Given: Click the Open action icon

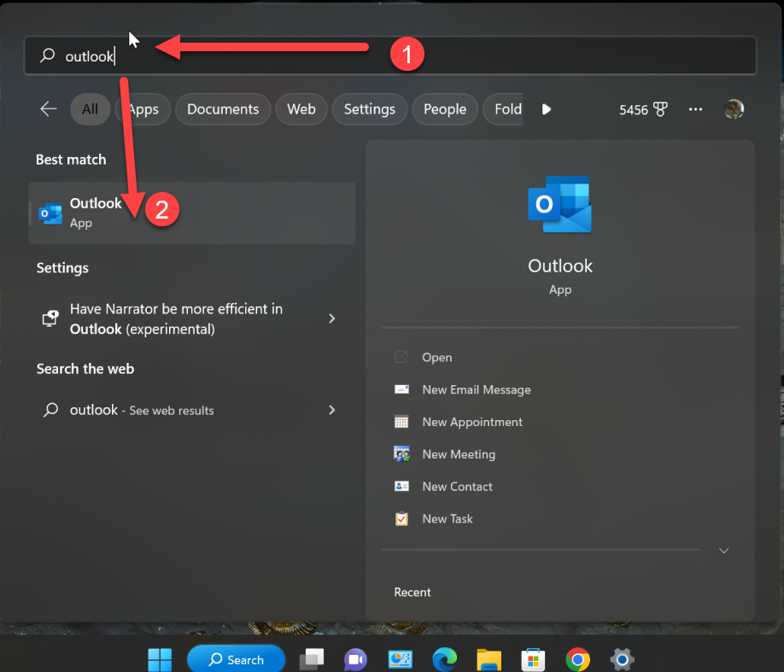Looking at the screenshot, I should (x=401, y=357).
